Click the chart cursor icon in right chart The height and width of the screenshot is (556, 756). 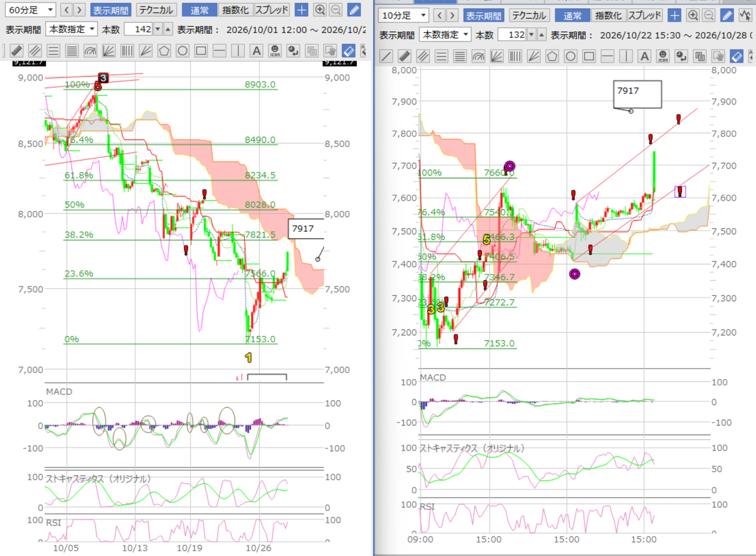[745, 15]
